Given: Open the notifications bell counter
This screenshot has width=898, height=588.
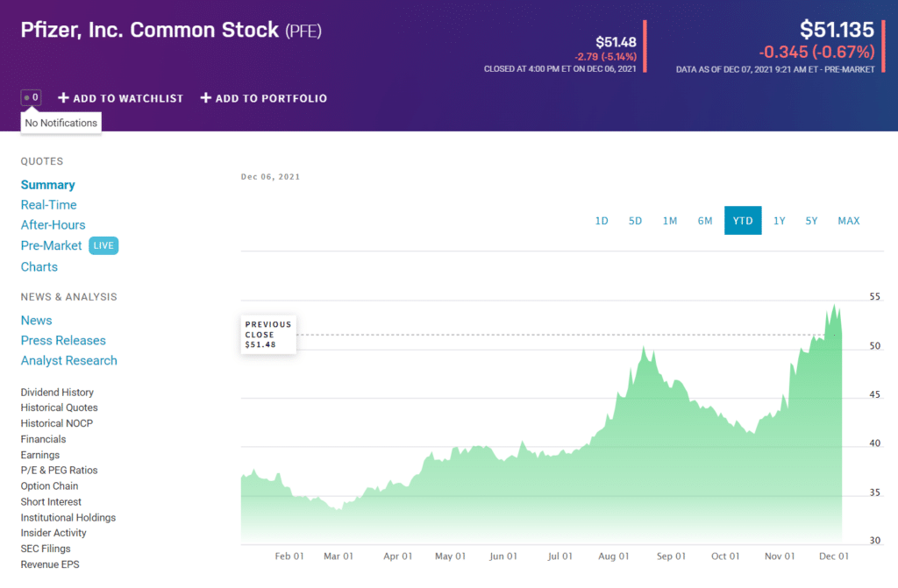Looking at the screenshot, I should [x=31, y=98].
